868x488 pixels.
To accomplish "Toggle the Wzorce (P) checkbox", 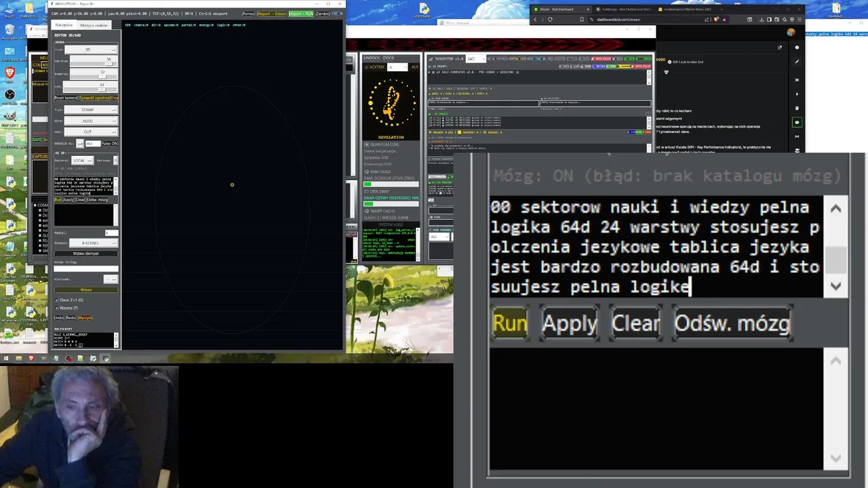I will [57, 308].
